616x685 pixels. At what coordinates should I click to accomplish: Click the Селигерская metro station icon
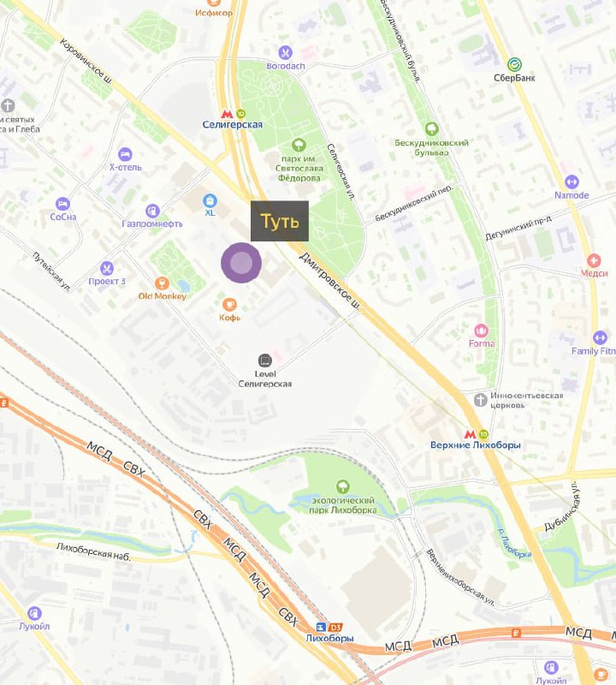226,115
